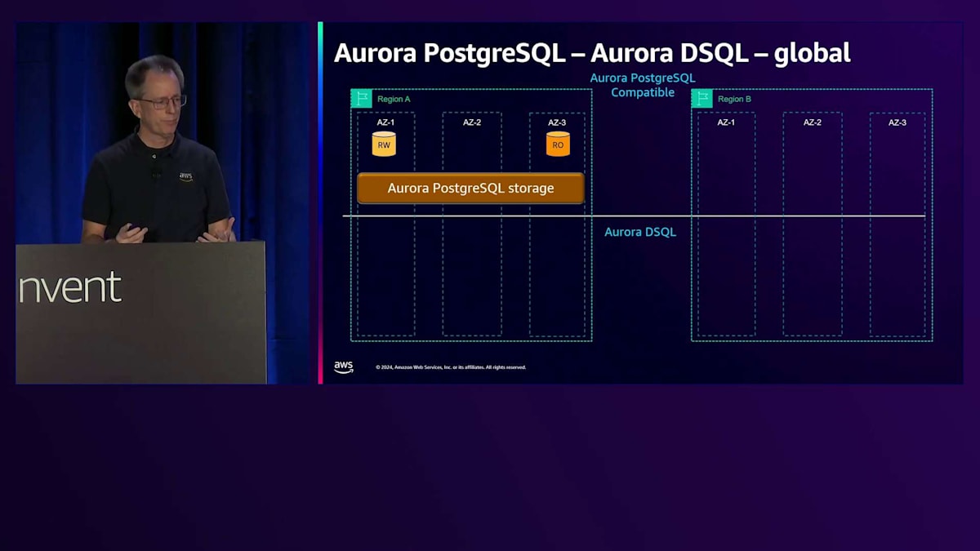This screenshot has width=980, height=551.
Task: Click the slide title 'Aurora PostgreSQL – Aurora DSQL – global'
Action: coord(592,53)
